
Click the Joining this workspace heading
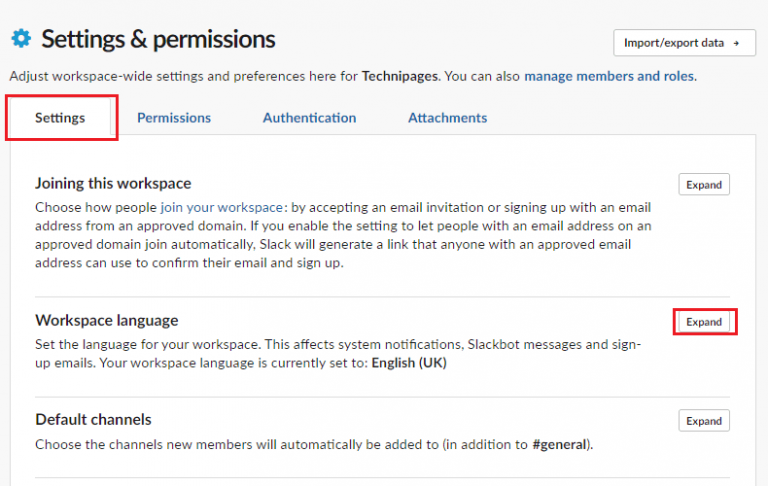[113, 183]
